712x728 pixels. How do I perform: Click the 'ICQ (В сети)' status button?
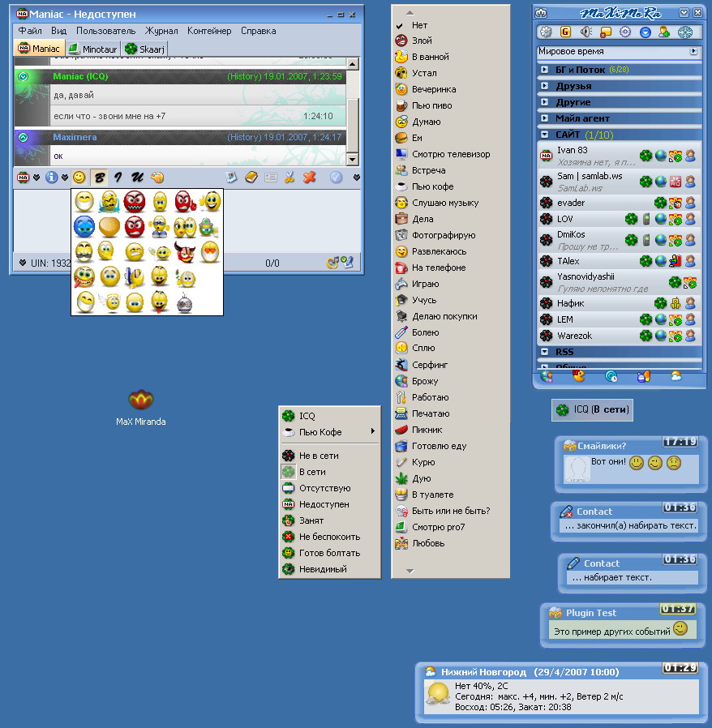593,410
